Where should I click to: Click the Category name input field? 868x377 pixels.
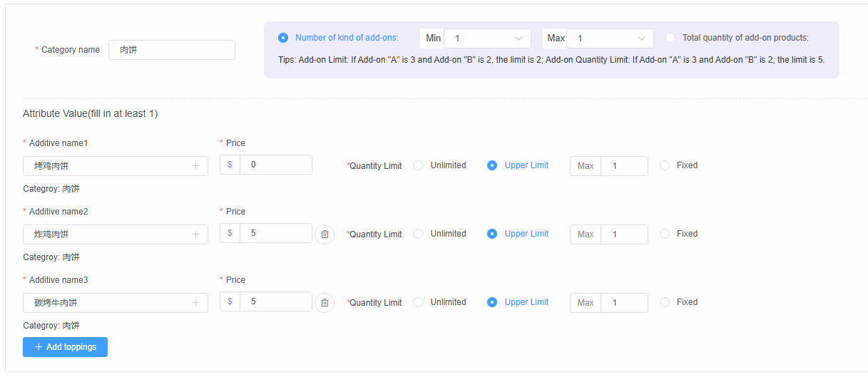tap(171, 50)
